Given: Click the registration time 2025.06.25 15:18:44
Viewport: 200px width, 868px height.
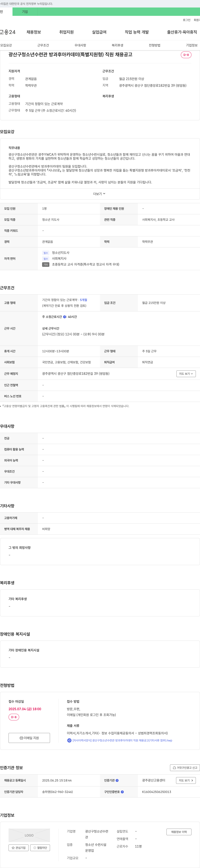Looking at the screenshot, I should click(57, 780).
